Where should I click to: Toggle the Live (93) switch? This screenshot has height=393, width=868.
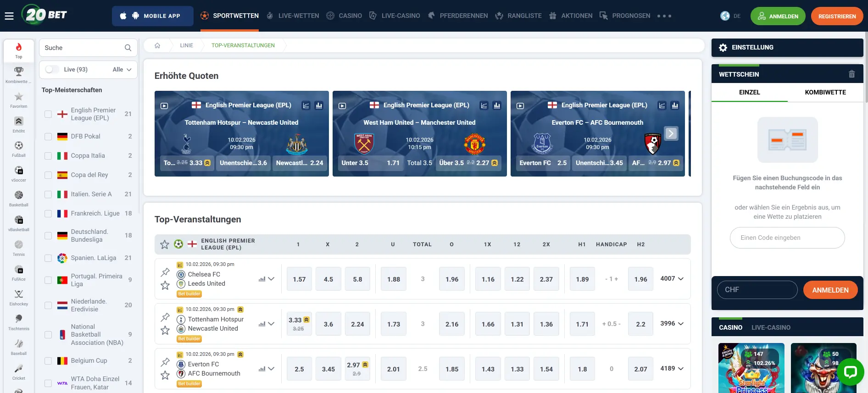[x=52, y=70]
